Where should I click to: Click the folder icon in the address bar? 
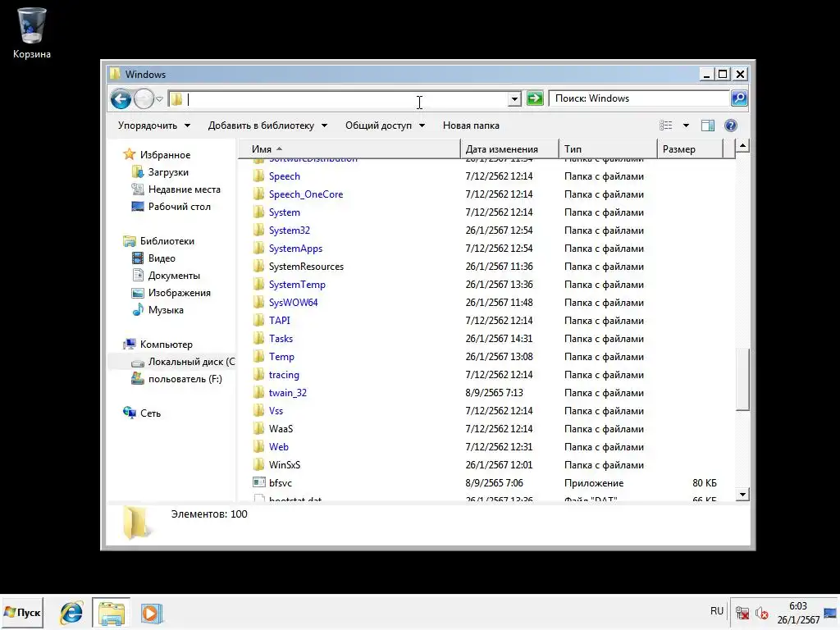176,99
